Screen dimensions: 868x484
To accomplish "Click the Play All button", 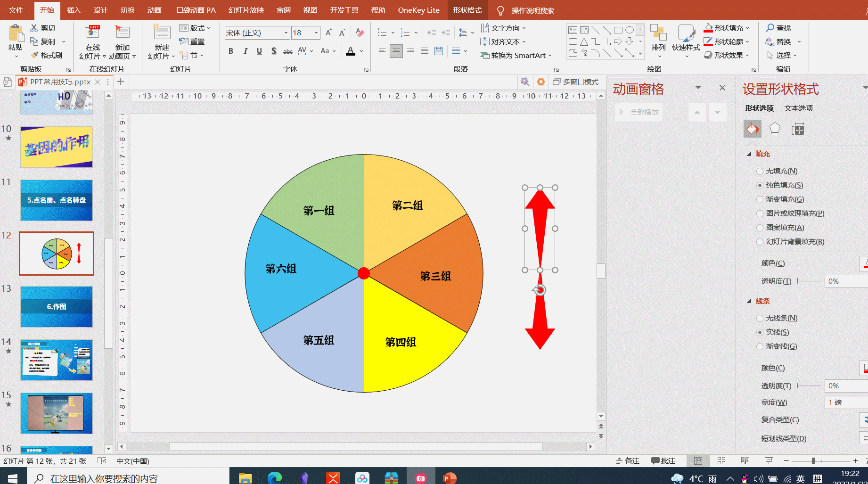I will [x=639, y=112].
